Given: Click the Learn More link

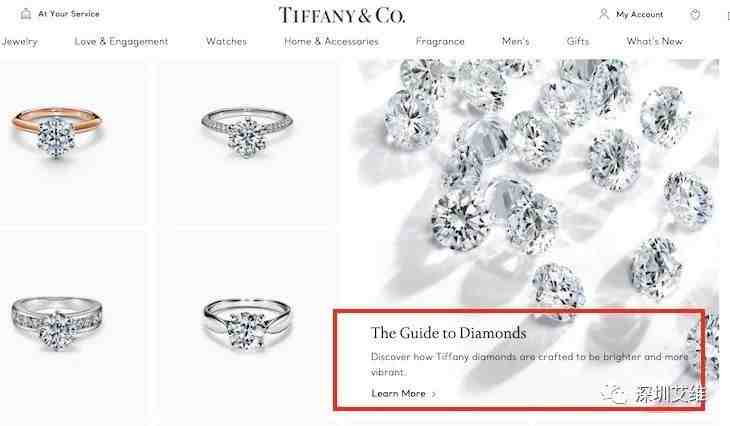Looking at the screenshot, I should pos(399,394).
